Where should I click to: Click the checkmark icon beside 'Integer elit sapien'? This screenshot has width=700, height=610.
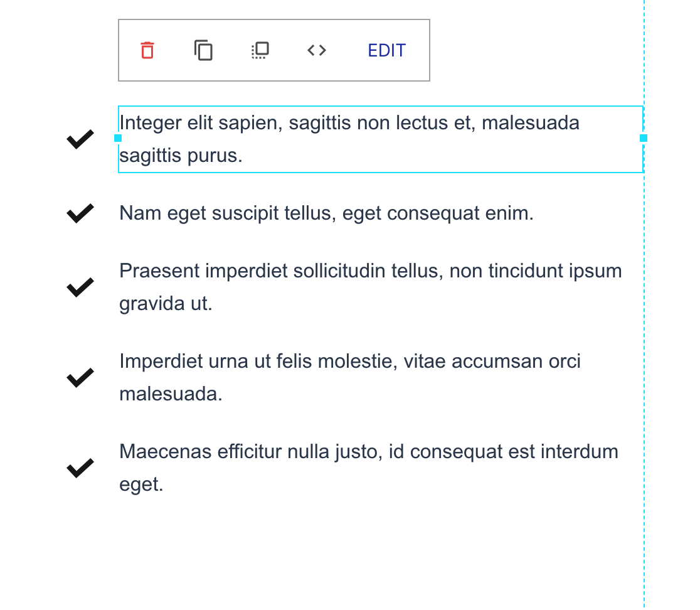coord(80,139)
